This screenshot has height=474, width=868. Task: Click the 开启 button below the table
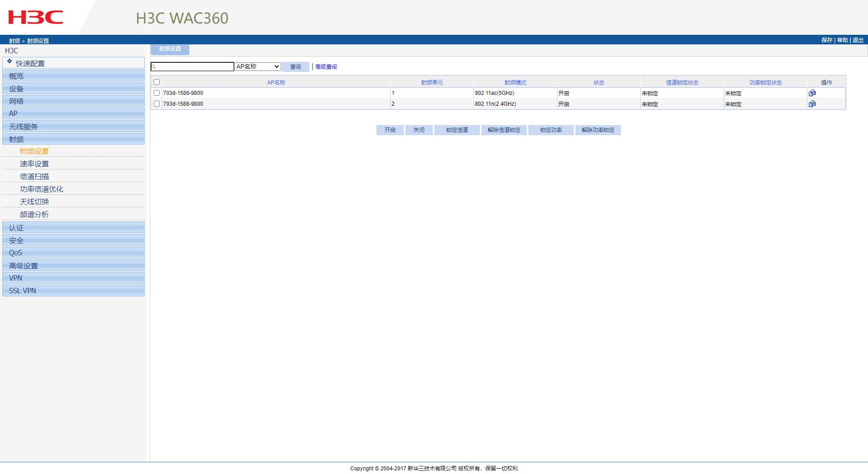tap(390, 130)
